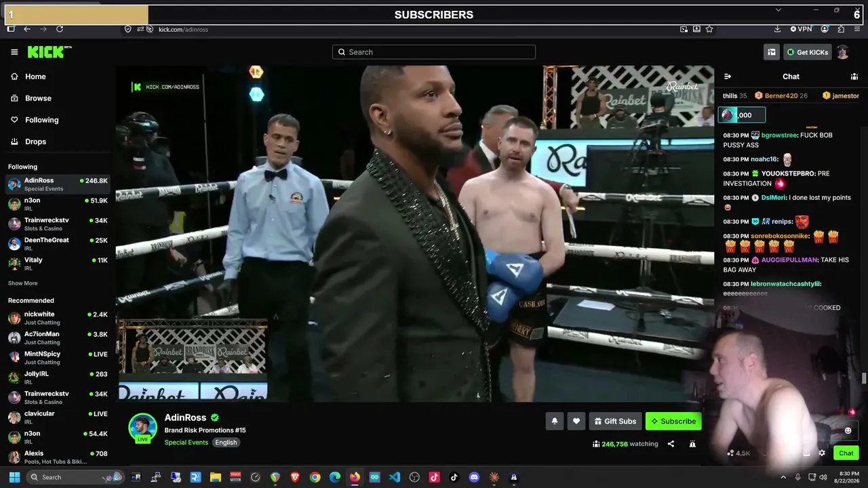Click the report siren icon
This screenshot has width=868, height=488.
(692, 444)
